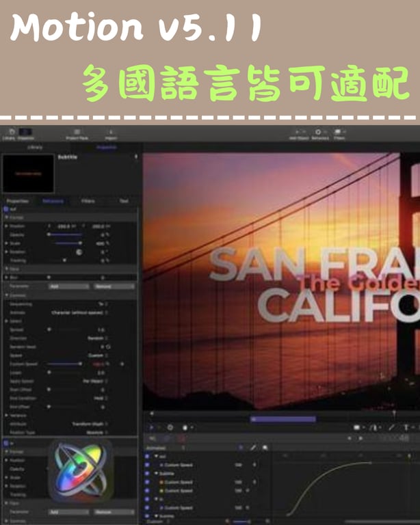Toggle checkbox for orange Custom Speed curve
Viewport: 420px width, 525px height.
146,482
